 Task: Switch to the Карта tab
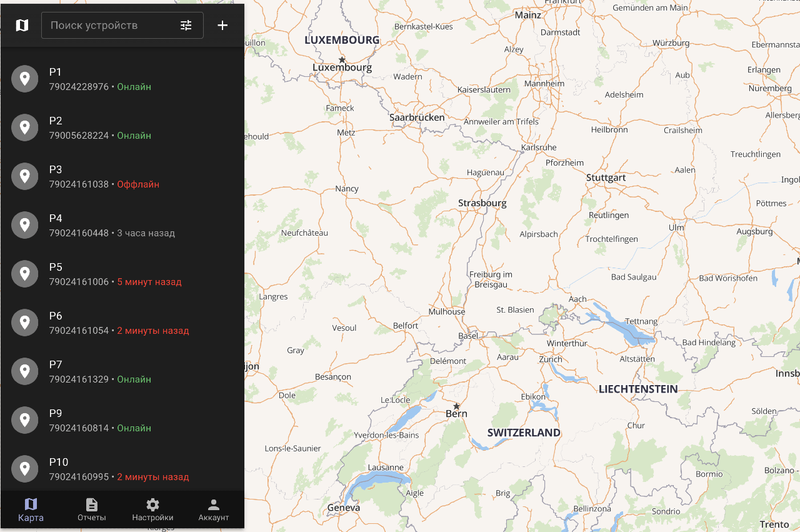pos(31,509)
